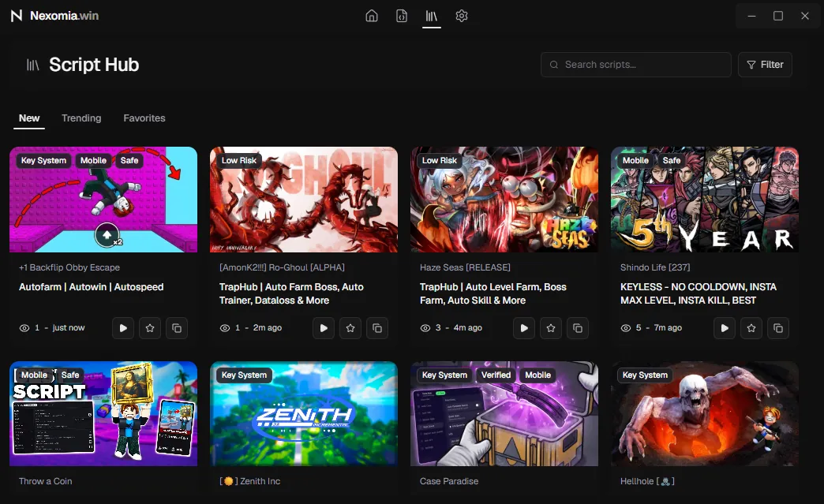The width and height of the screenshot is (824, 504).
Task: Open the Zenith Inc thumbnail
Action: coord(304,414)
